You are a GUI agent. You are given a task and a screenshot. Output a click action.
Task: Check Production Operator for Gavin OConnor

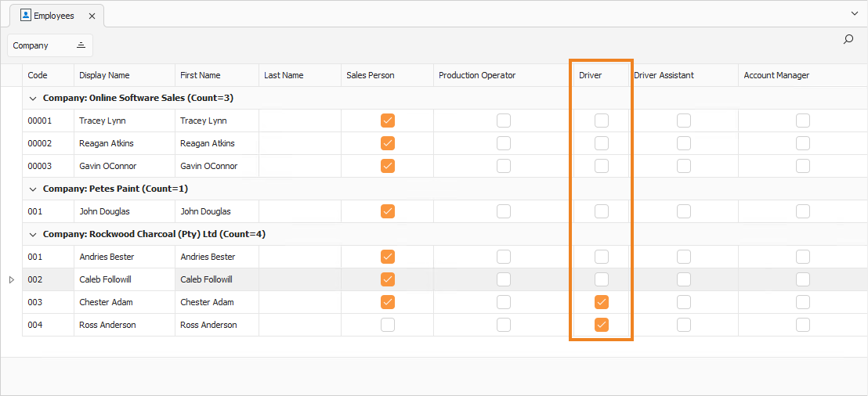503,166
